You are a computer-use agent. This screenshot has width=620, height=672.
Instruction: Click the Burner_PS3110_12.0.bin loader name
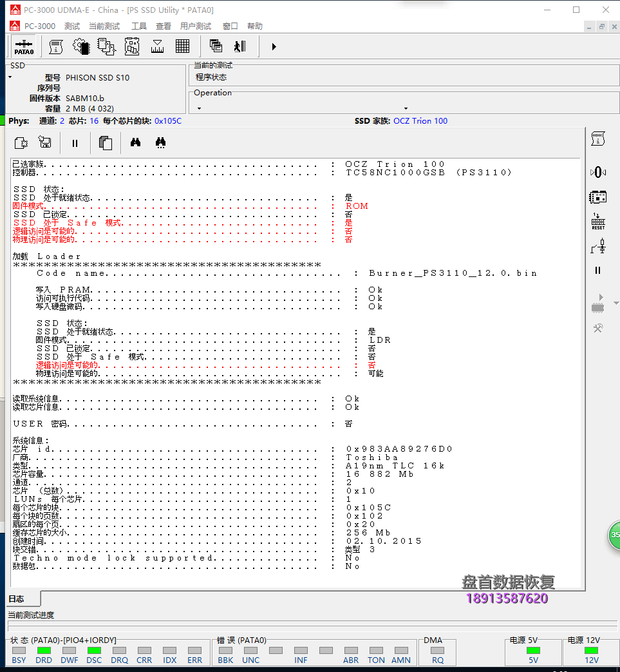[x=453, y=273]
